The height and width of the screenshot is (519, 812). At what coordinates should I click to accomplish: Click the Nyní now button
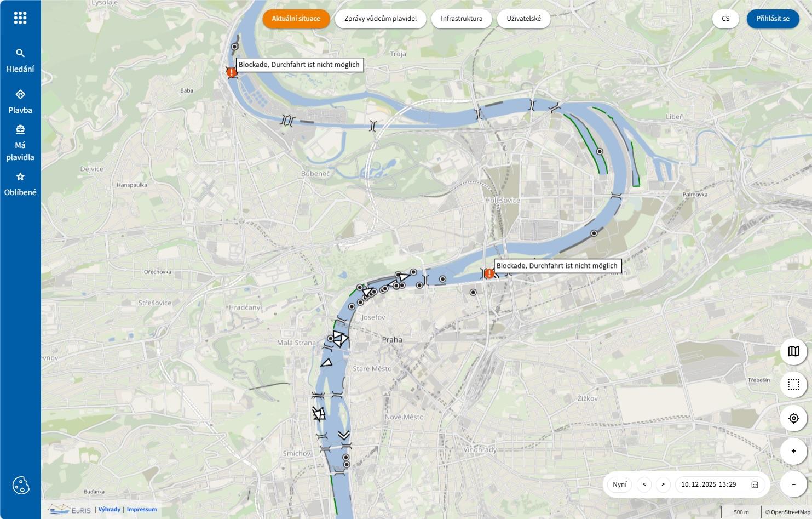click(x=620, y=484)
